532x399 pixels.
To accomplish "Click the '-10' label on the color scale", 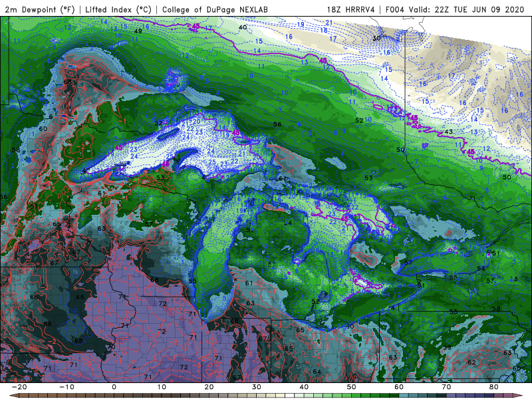I will [x=66, y=387].
